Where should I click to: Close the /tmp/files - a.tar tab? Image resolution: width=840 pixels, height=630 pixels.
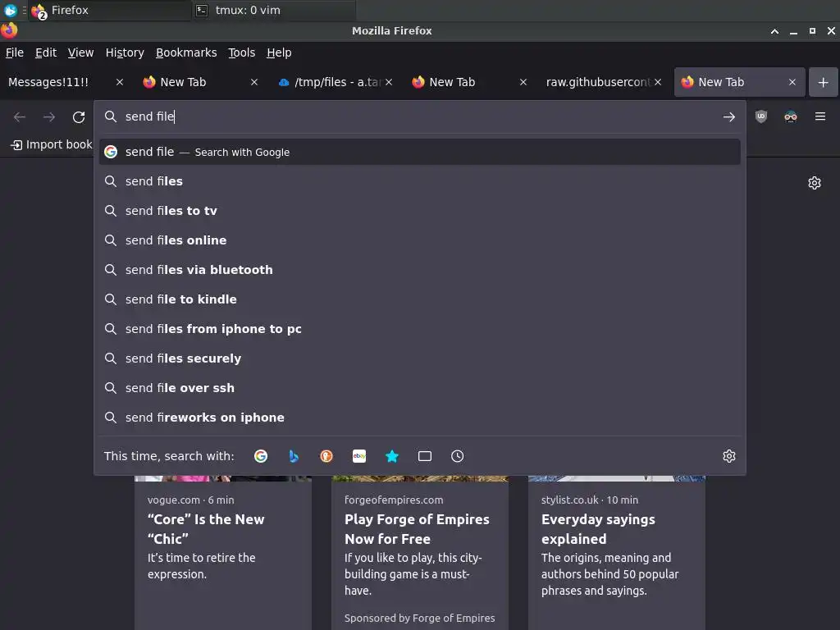389,82
